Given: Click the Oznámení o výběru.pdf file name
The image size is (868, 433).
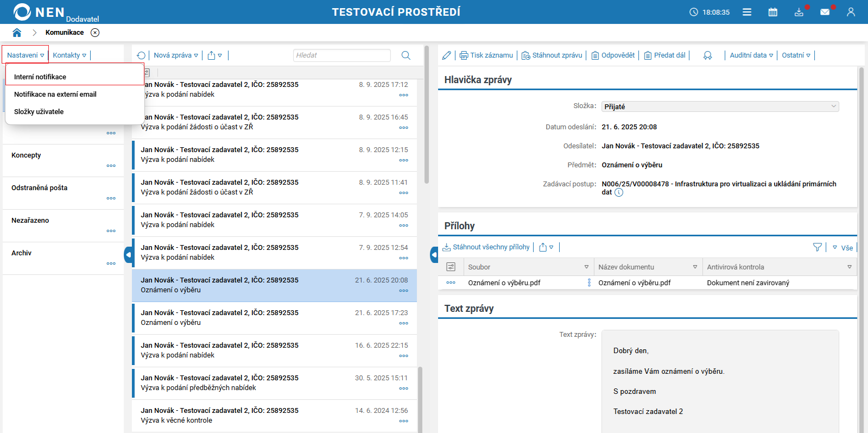Looking at the screenshot, I should pos(504,283).
